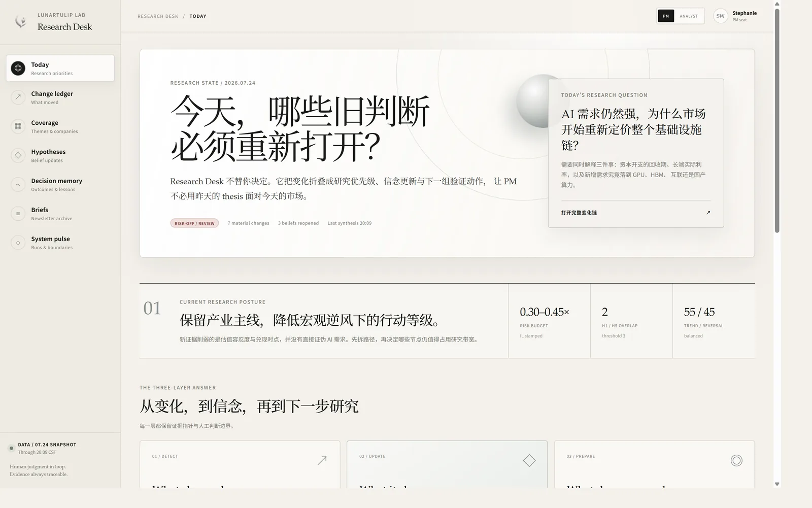The width and height of the screenshot is (812, 508).
Task: Click the 03 / PREPARE circle icon
Action: click(736, 460)
